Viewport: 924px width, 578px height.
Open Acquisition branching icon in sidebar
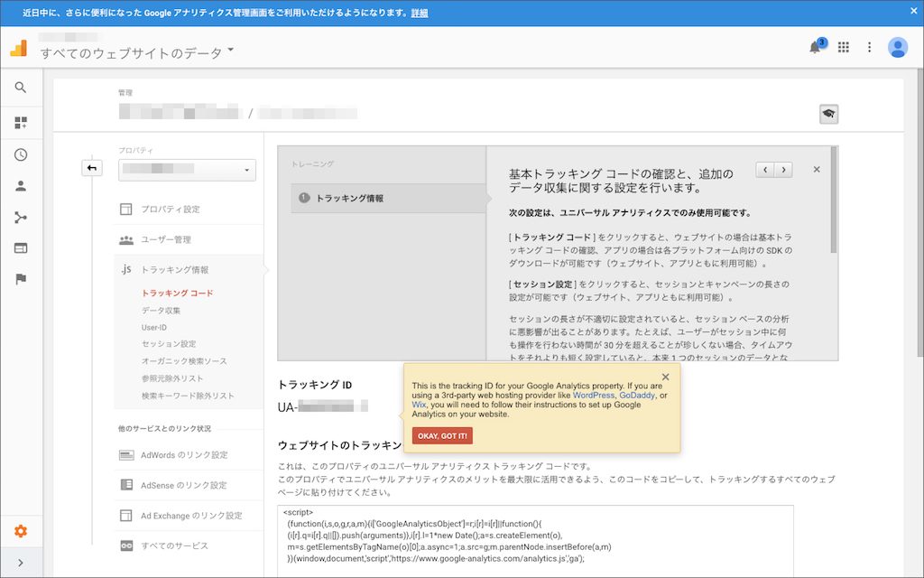tap(21, 218)
